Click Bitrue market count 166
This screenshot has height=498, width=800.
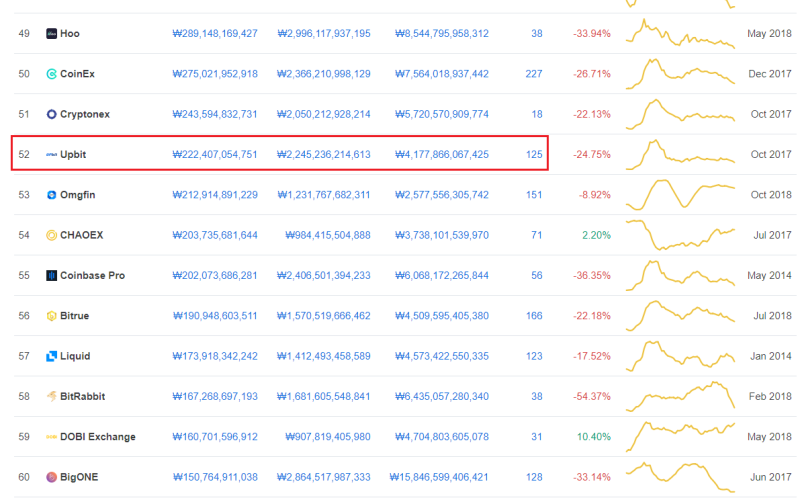(x=534, y=316)
